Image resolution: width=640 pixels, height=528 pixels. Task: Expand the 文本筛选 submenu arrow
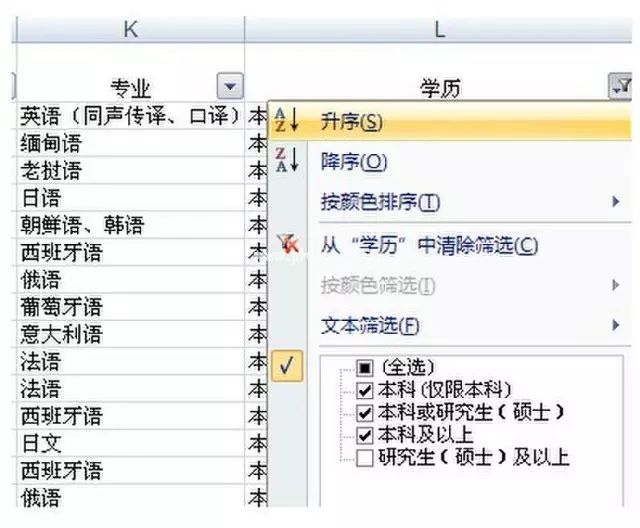coord(616,326)
